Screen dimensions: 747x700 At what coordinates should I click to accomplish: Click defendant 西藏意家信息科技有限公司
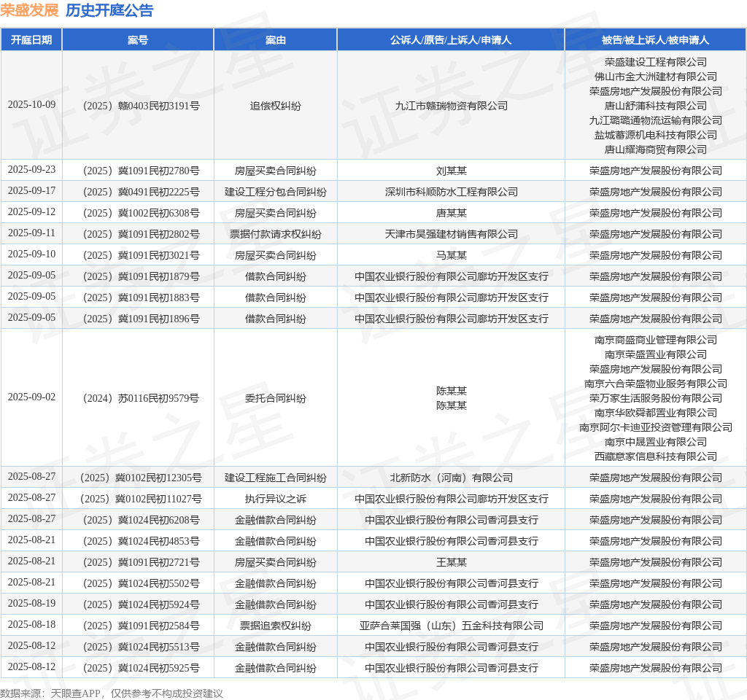pyautogui.click(x=656, y=456)
